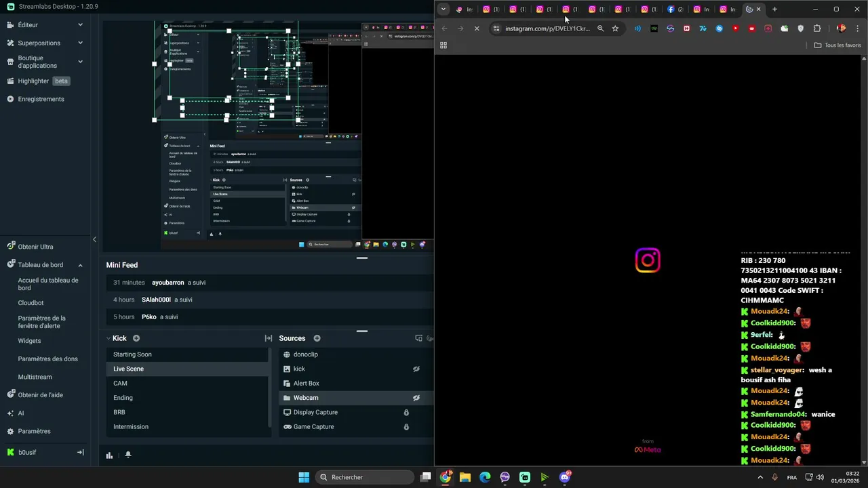Expand the Superpositions sidebar chevron
Viewport: 868px width, 488px height.
coord(80,43)
